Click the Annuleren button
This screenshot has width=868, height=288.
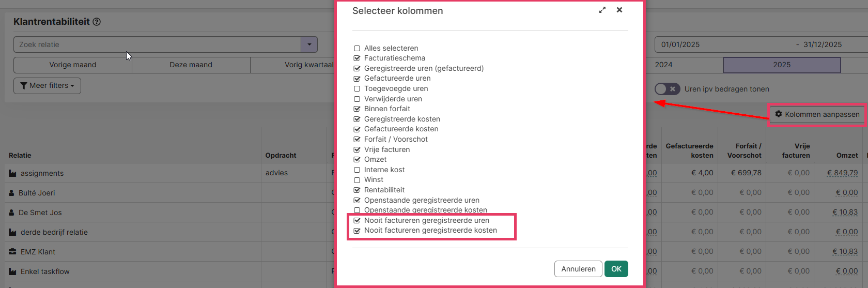[578, 269]
